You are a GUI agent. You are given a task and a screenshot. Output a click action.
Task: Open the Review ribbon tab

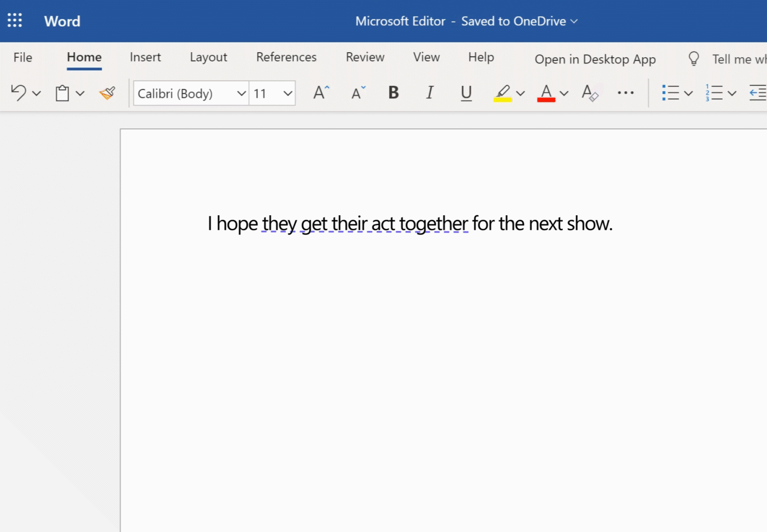(x=365, y=57)
